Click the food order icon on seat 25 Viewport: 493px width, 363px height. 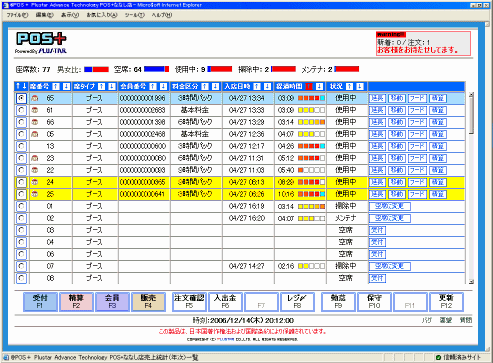[x=35, y=194]
